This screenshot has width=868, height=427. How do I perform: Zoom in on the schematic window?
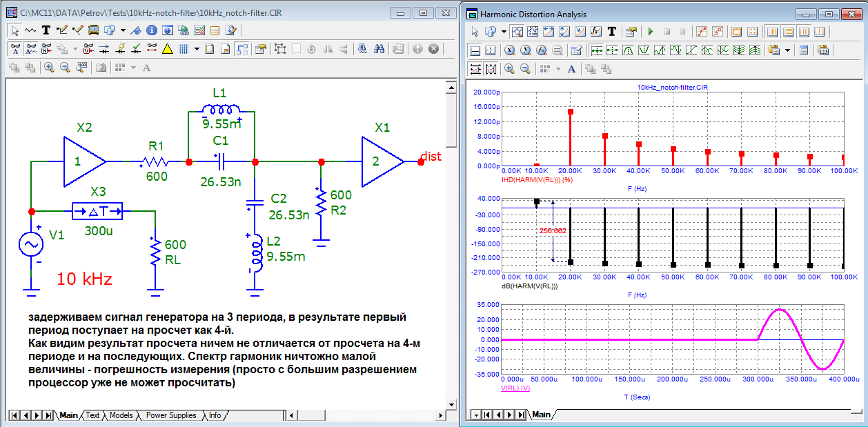click(x=49, y=68)
